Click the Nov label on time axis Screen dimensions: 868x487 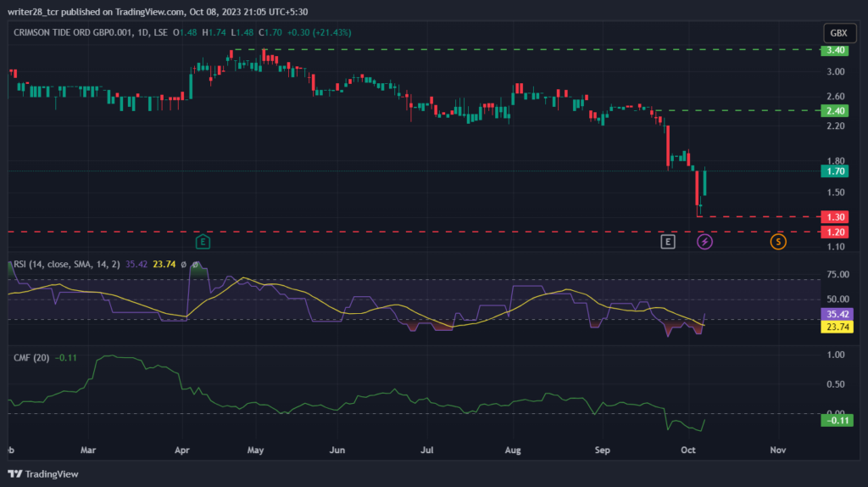pyautogui.click(x=778, y=450)
